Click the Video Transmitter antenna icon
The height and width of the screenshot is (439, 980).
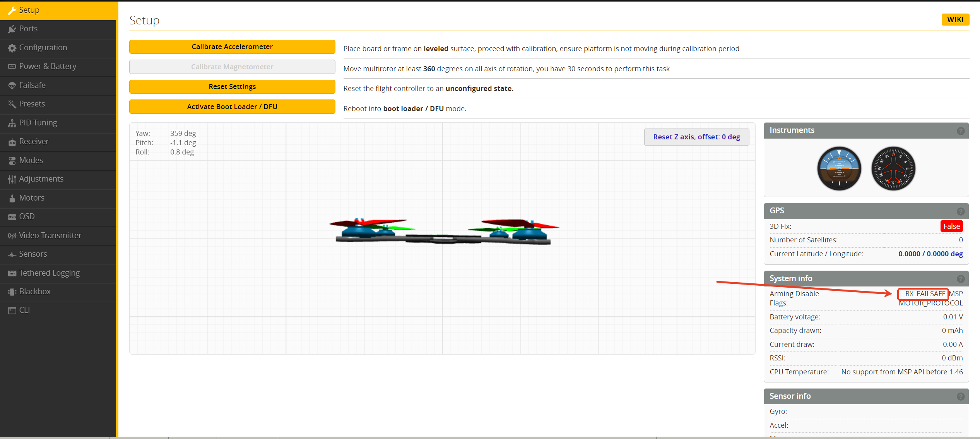point(12,236)
